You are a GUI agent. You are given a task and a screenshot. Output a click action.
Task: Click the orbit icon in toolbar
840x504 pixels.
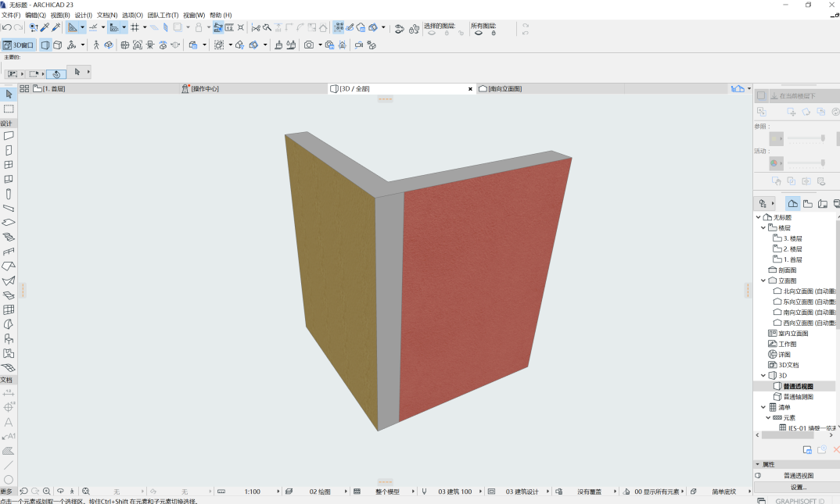pyautogui.click(x=109, y=45)
